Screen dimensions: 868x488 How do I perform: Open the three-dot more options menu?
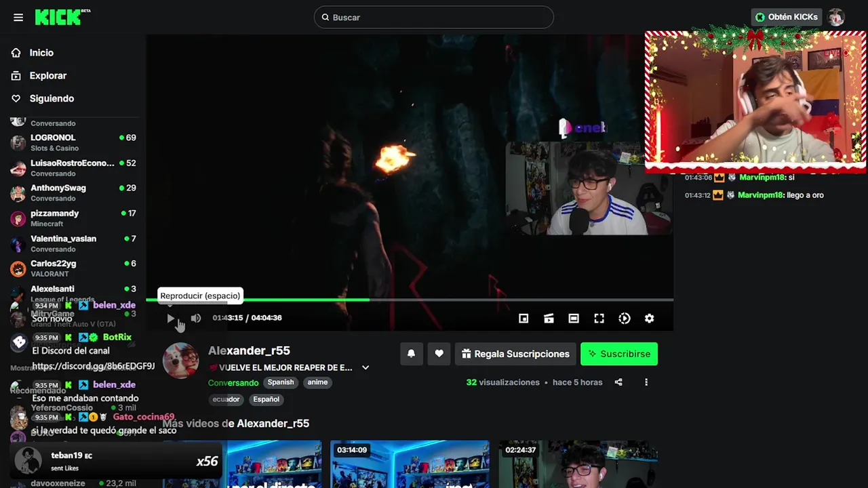[x=646, y=382]
